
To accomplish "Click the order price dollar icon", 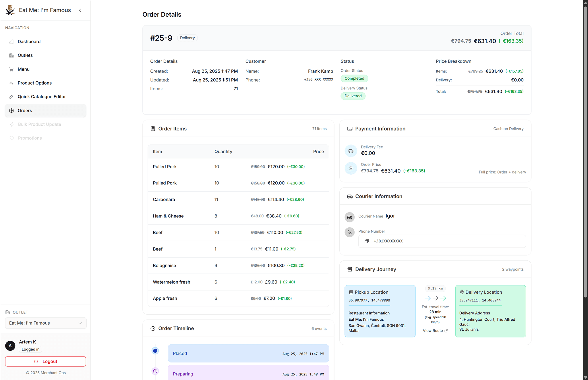I will click(351, 168).
